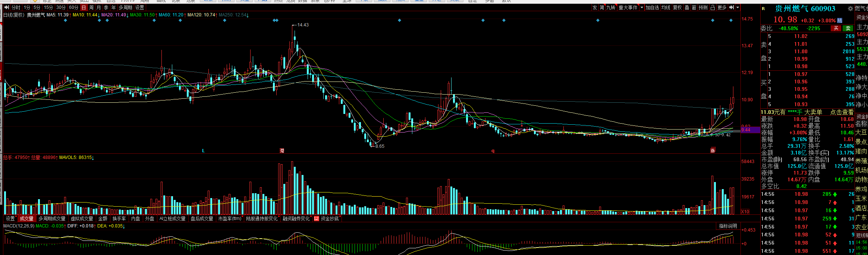Select the 金额 indicator tab
Screen dimensions: 868x255
(x=103, y=219)
